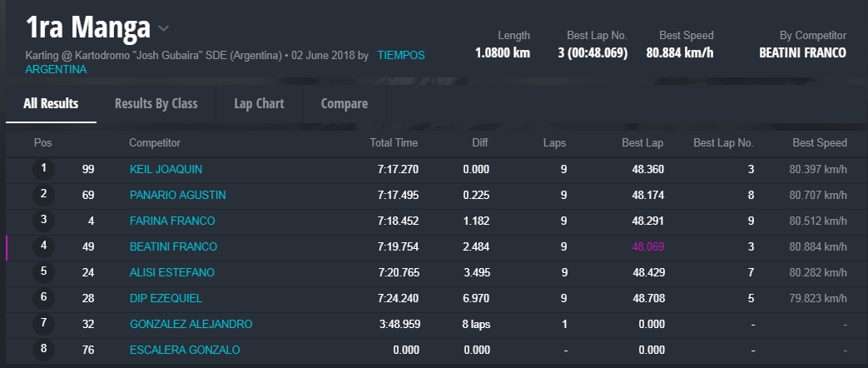
Task: Open the Lap Chart tab
Action: (259, 103)
